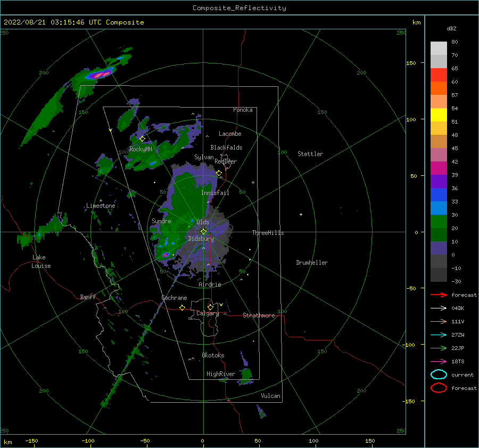This screenshot has height=448, width=479.
Task: Select the orange 111V arrow icon
Action: (439, 321)
